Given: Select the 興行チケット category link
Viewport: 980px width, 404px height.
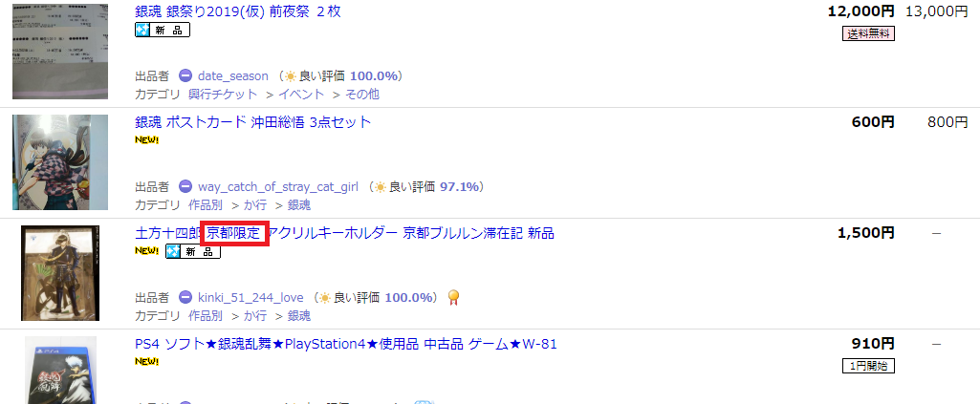Looking at the screenshot, I should point(223,95).
